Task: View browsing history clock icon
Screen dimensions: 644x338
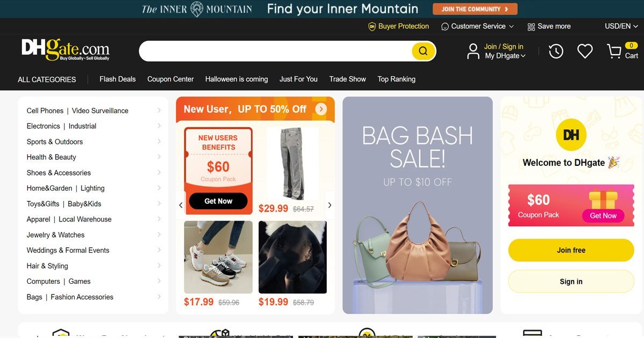Action: 556,52
